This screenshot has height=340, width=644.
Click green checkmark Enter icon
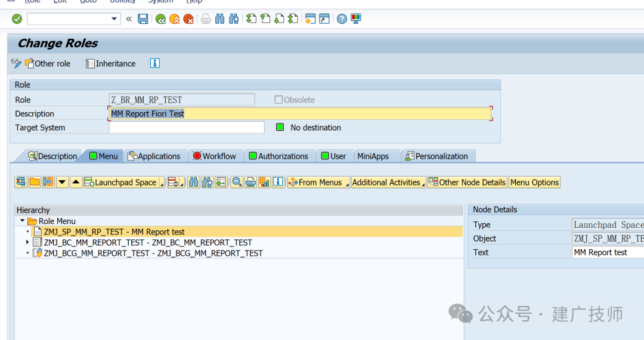pos(17,19)
